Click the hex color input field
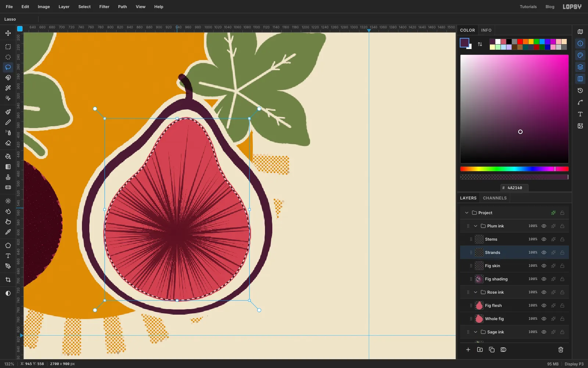Image resolution: width=588 pixels, height=368 pixels. point(514,188)
